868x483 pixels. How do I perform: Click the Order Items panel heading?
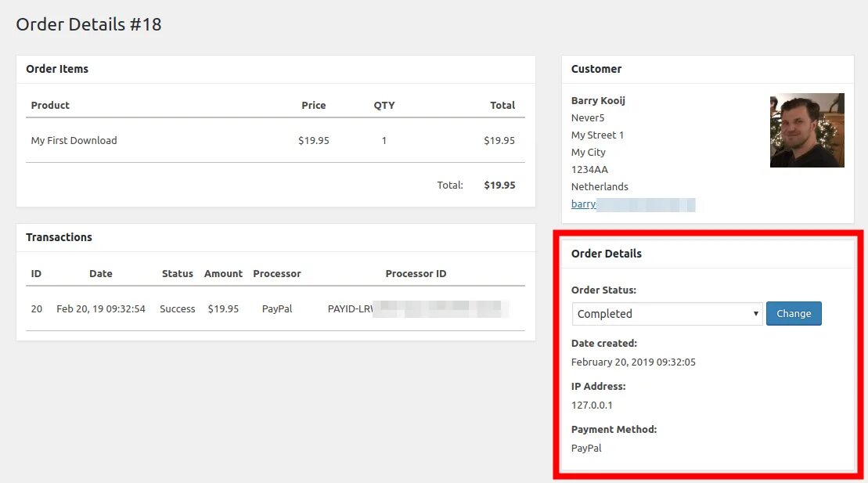click(x=57, y=69)
